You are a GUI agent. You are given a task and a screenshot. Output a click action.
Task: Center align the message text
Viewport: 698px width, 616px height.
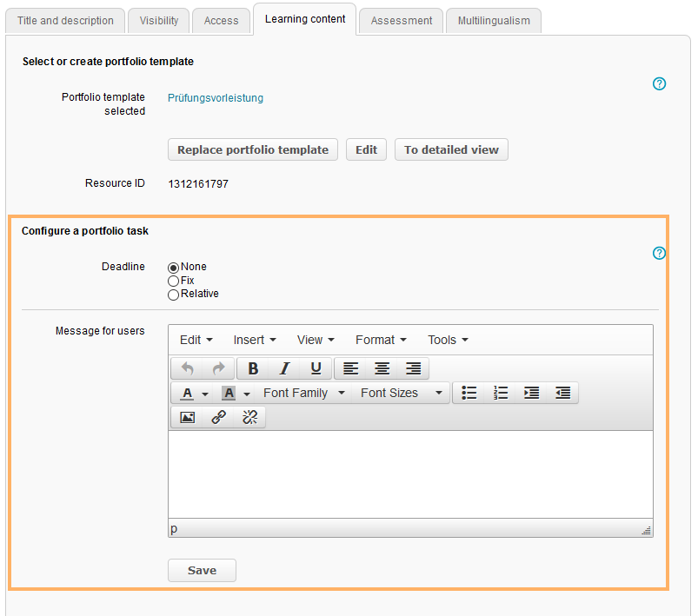click(382, 368)
